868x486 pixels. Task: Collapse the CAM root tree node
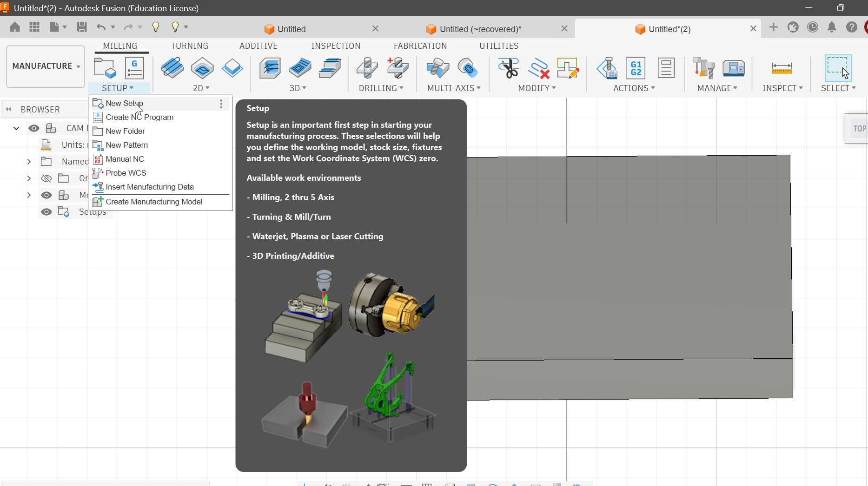[16, 128]
